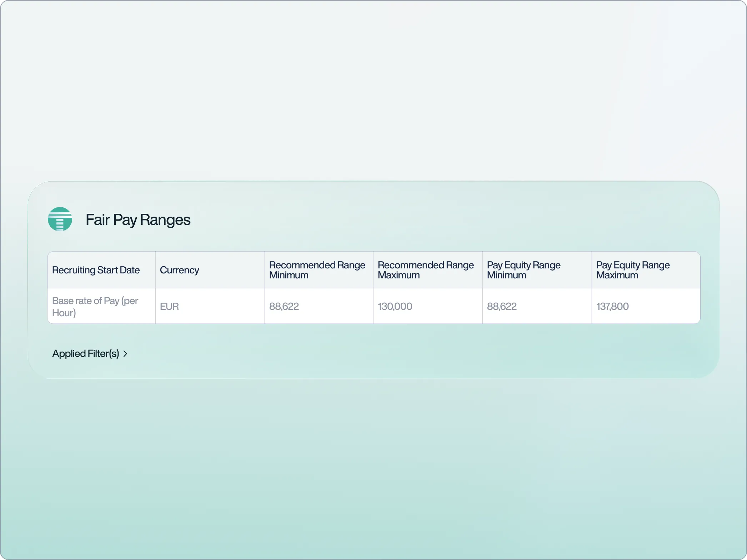Click the Fair Pay Ranges teal icon

click(60, 219)
